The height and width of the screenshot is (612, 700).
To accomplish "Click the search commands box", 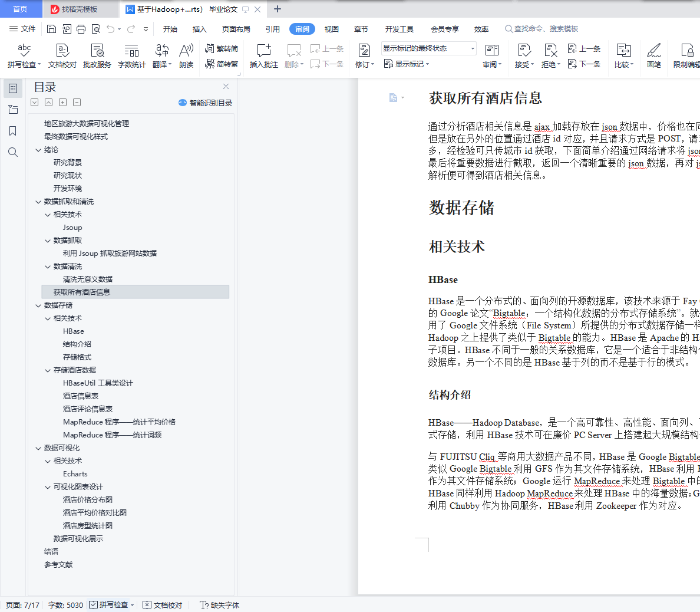I will point(541,28).
